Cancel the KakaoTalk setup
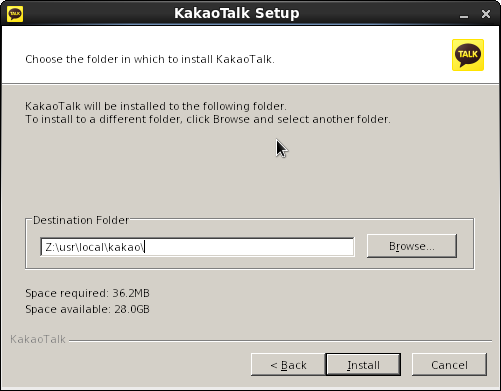Viewport: 501px width, 391px height. 449,365
